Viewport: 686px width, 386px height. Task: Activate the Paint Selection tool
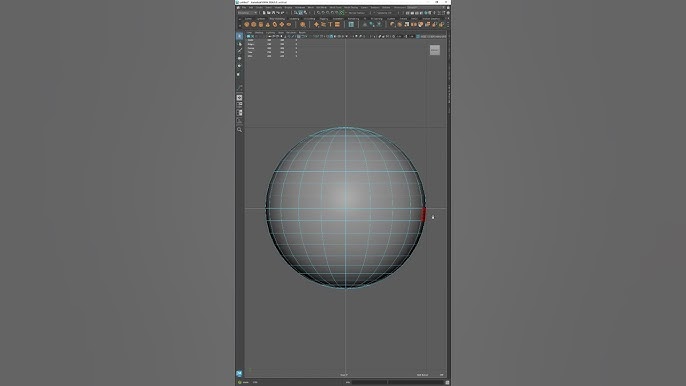[239, 50]
